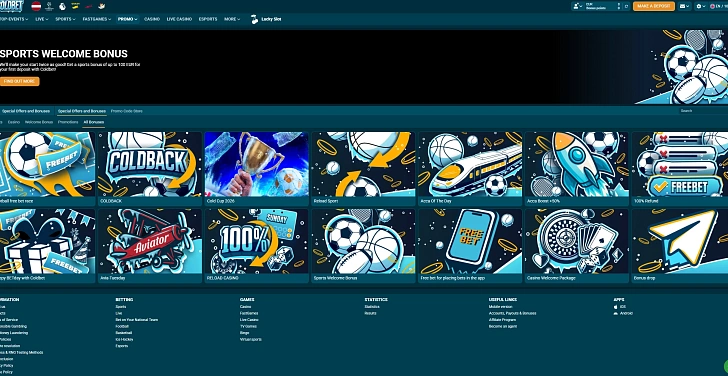Open the Acca Boost rocket card
728x376 pixels.
[x=577, y=169]
